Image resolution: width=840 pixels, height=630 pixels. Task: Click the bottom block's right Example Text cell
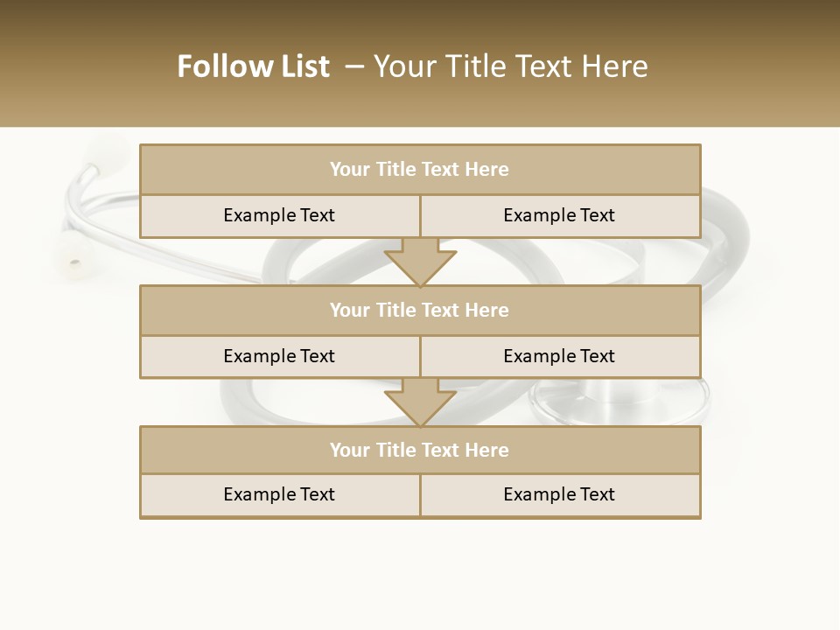[559, 494]
